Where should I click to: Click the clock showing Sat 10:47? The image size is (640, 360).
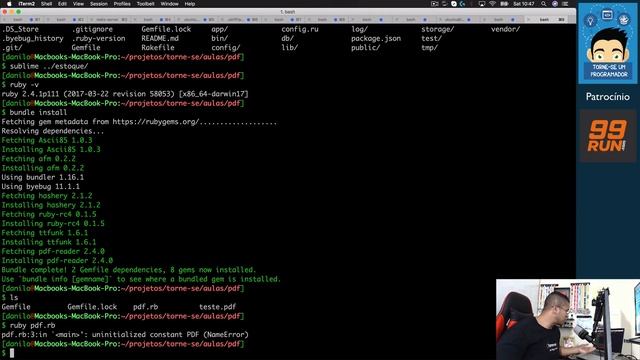(524, 4)
